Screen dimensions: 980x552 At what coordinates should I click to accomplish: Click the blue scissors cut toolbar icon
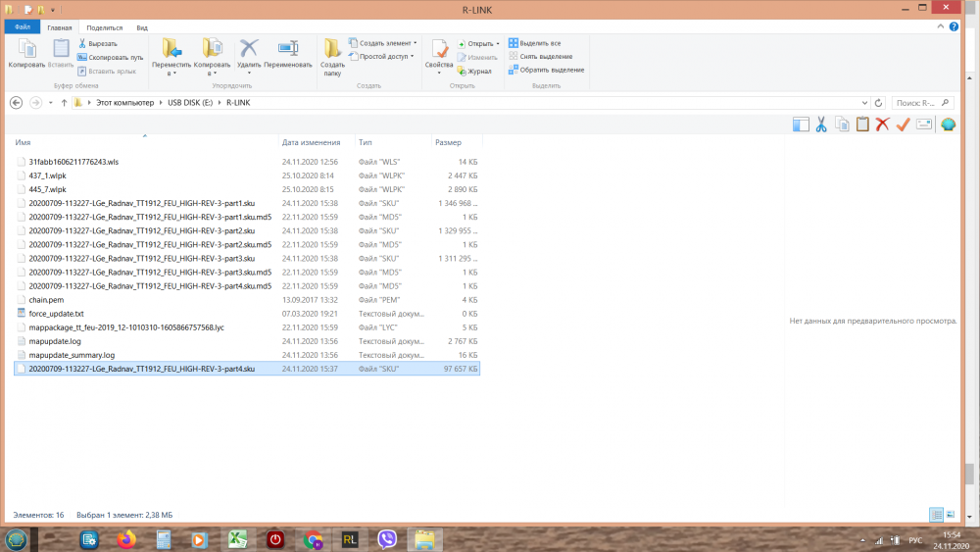[821, 125]
